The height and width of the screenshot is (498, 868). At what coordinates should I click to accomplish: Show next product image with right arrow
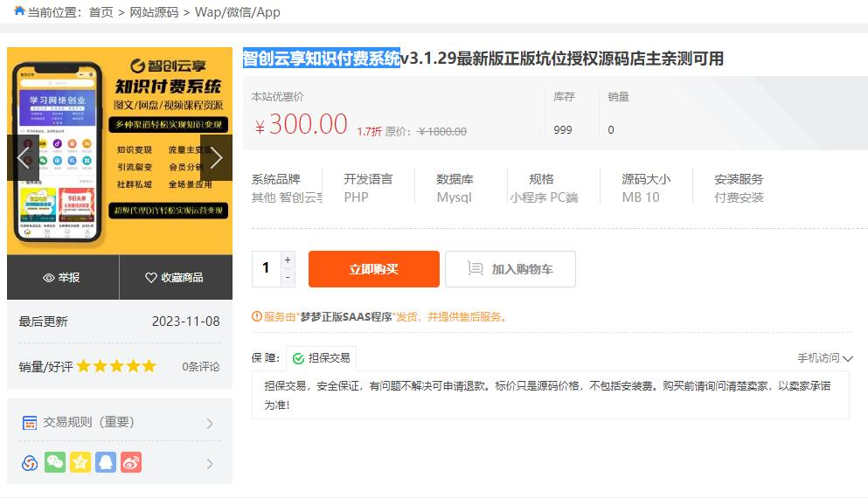pyautogui.click(x=216, y=157)
